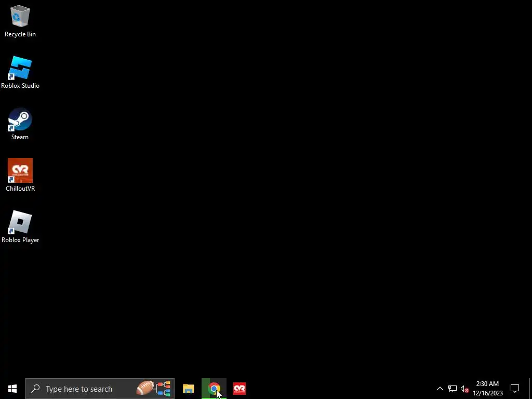Click the football search highlight icon

pos(153,389)
